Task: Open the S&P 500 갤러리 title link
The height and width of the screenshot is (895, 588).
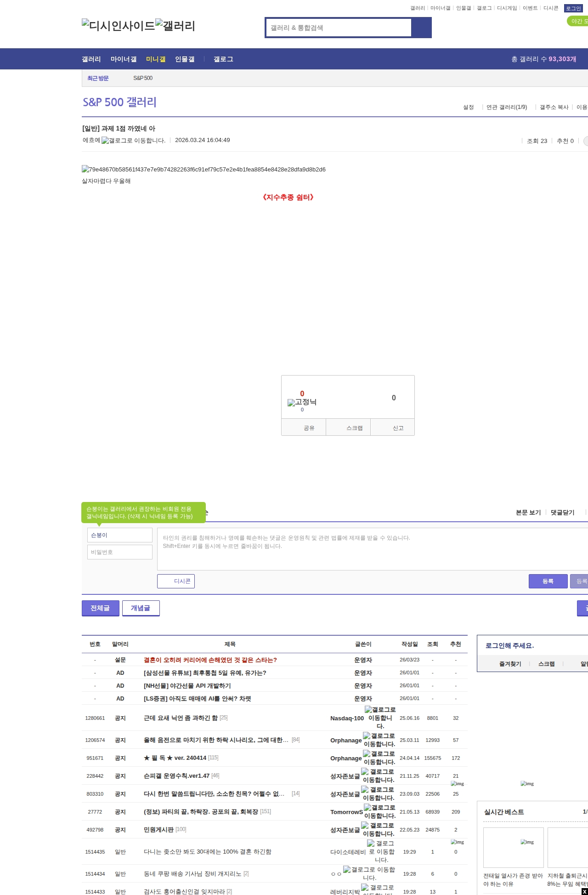Action: pos(119,102)
